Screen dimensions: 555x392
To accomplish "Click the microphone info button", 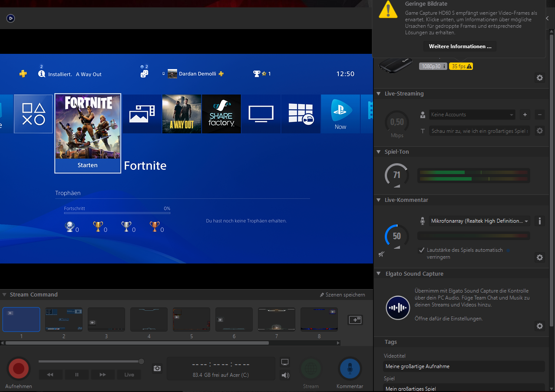I will click(539, 221).
